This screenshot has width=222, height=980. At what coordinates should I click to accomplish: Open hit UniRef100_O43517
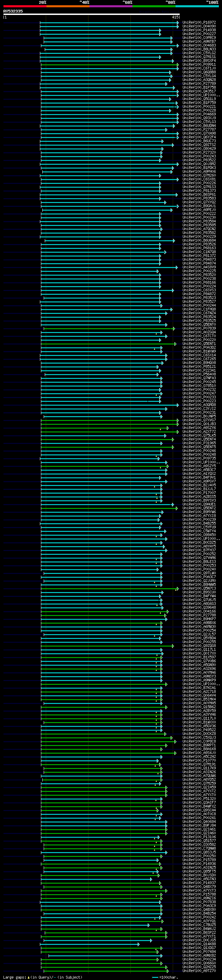(199, 91)
